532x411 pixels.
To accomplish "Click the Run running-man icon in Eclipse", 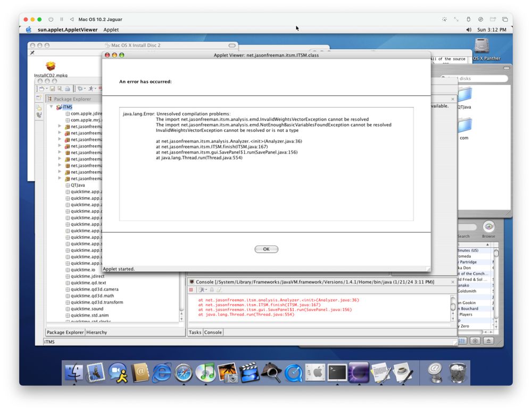I will coord(91,88).
